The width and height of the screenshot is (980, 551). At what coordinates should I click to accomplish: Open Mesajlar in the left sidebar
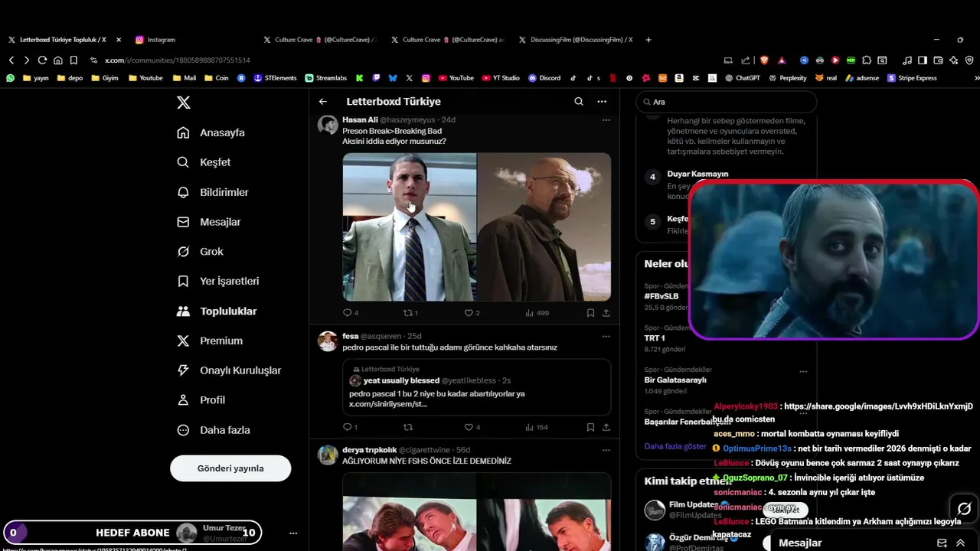pos(208,222)
